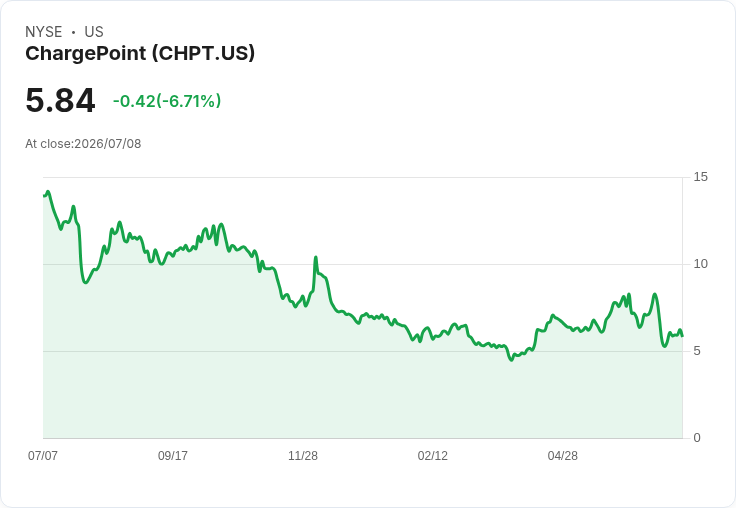Click the NYSE exchange label
The height and width of the screenshot is (508, 736).
pos(44,32)
